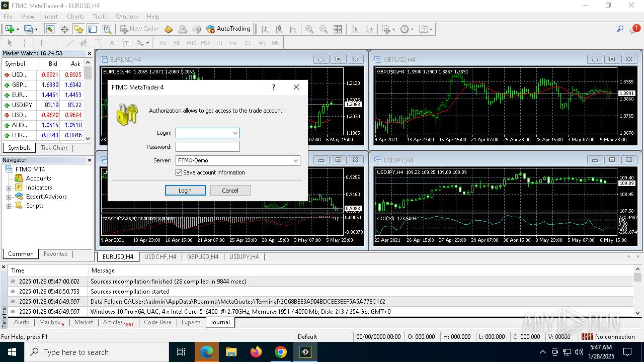Click the Zoom In magnifier icon
The height and width of the screenshot is (362, 644).
(x=309, y=29)
